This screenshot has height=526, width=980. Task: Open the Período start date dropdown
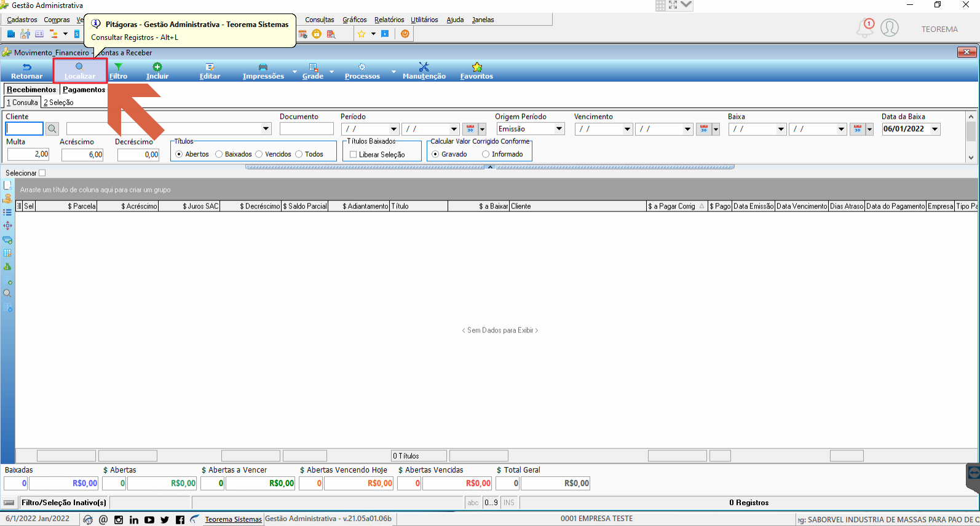point(393,129)
